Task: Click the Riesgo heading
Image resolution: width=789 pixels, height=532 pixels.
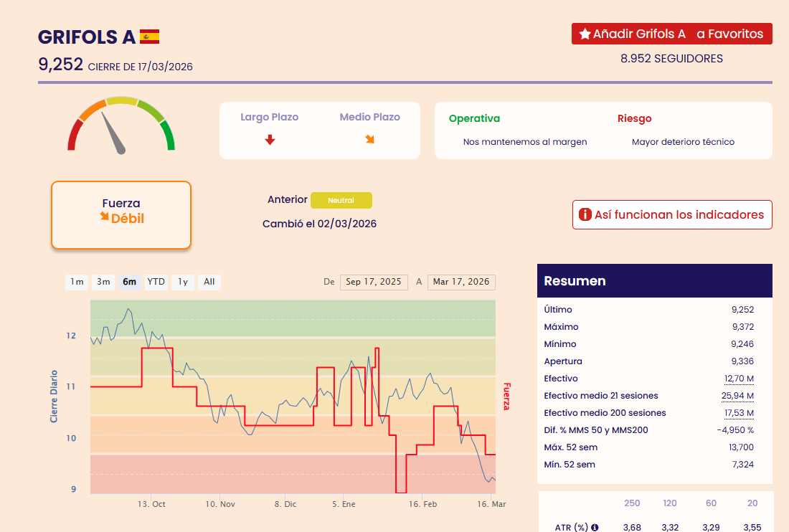Action: 635,119
